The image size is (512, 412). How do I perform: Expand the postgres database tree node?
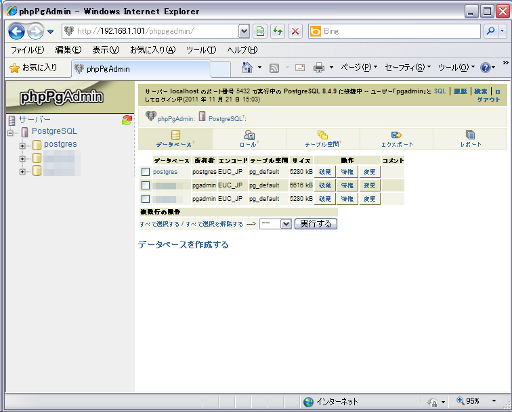[22, 146]
